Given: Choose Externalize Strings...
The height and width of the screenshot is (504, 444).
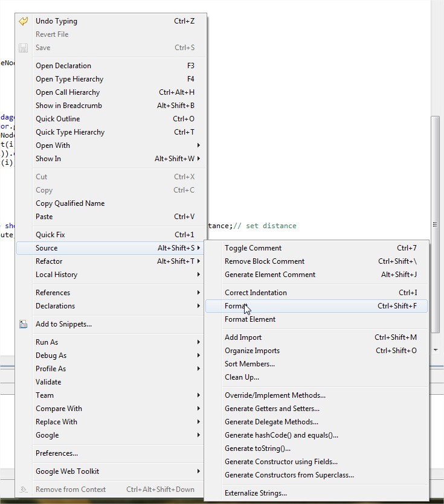Looking at the screenshot, I should 317,493.
